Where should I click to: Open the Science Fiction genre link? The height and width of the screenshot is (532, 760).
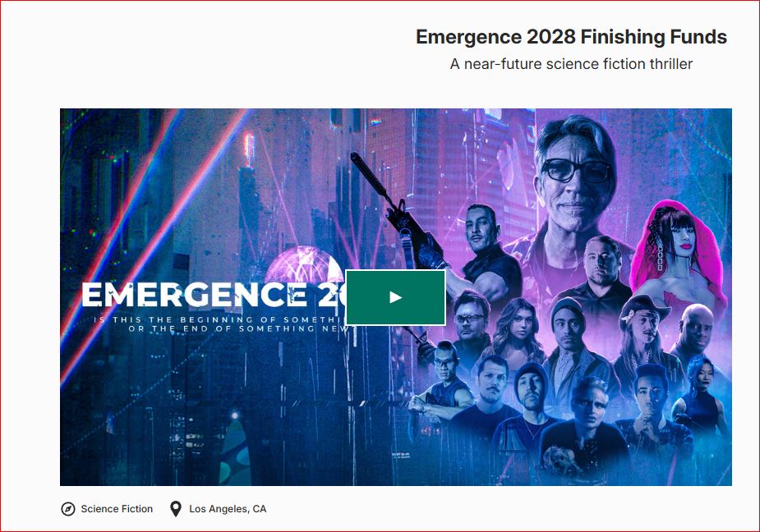pyautogui.click(x=117, y=509)
